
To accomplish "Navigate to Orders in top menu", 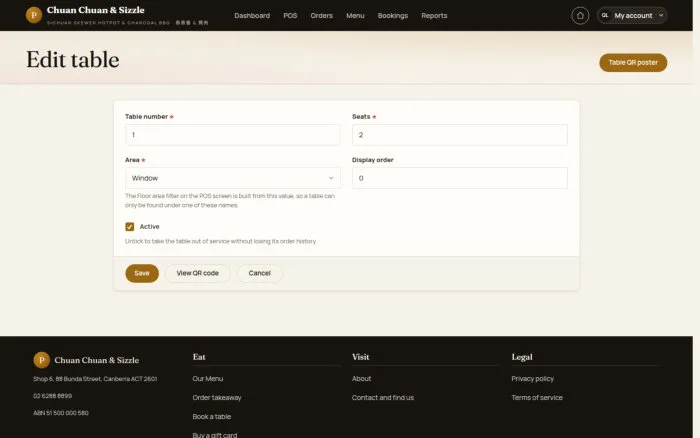I will tap(321, 16).
